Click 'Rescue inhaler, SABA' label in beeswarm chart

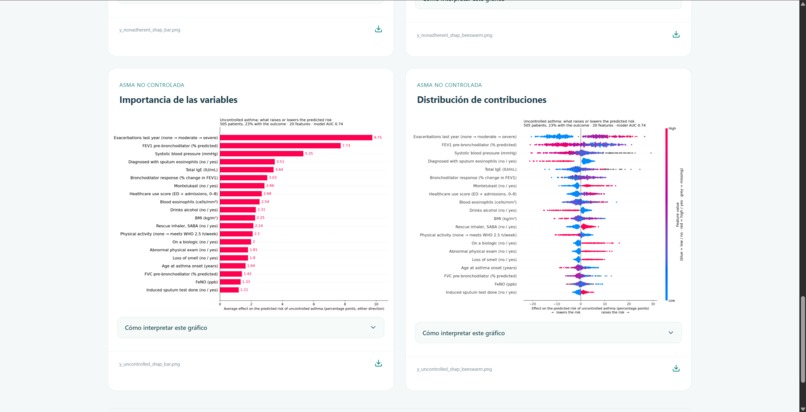(487, 227)
